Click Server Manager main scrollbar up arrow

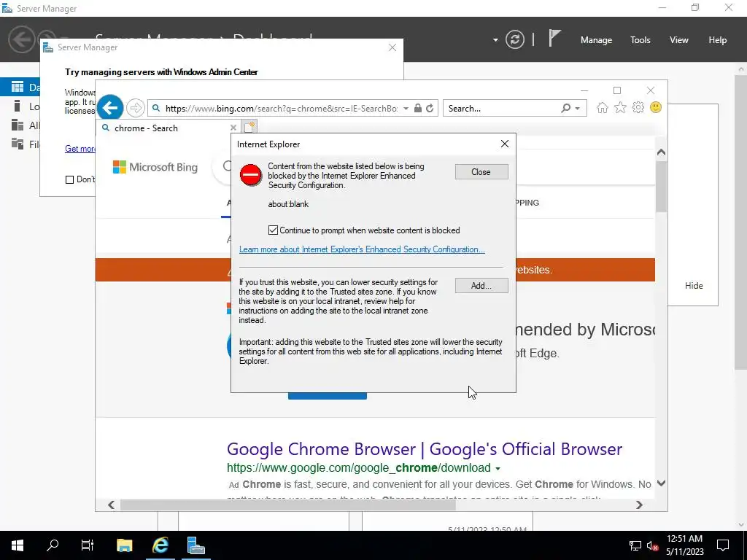(x=741, y=69)
